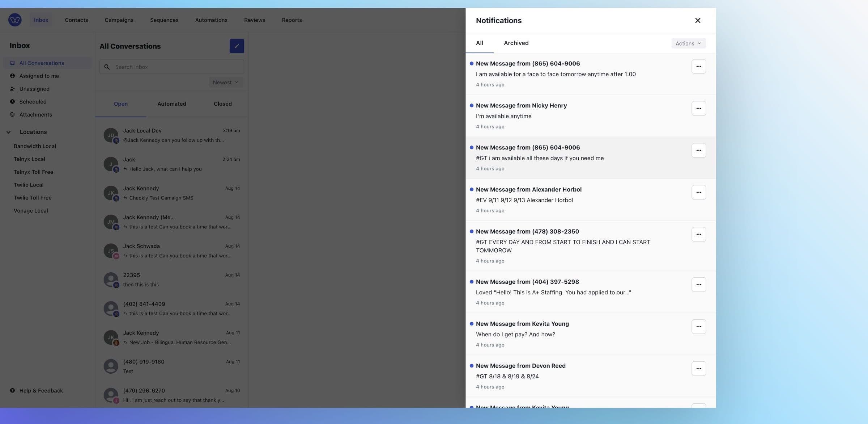Open the Campaigns menu
This screenshot has width=868, height=424.
(119, 20)
